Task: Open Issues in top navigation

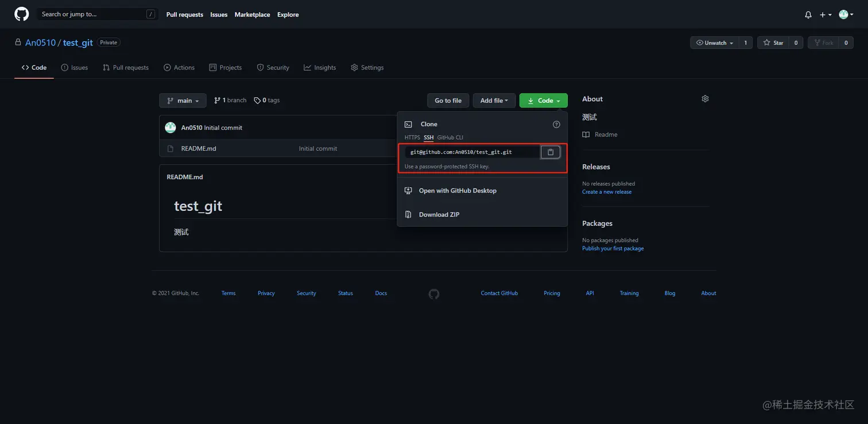Action: [219, 14]
